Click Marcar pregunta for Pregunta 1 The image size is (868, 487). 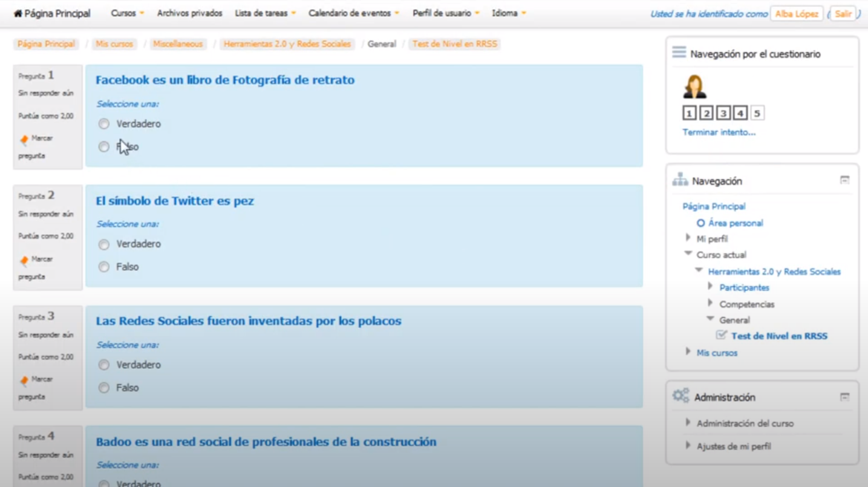(36, 147)
